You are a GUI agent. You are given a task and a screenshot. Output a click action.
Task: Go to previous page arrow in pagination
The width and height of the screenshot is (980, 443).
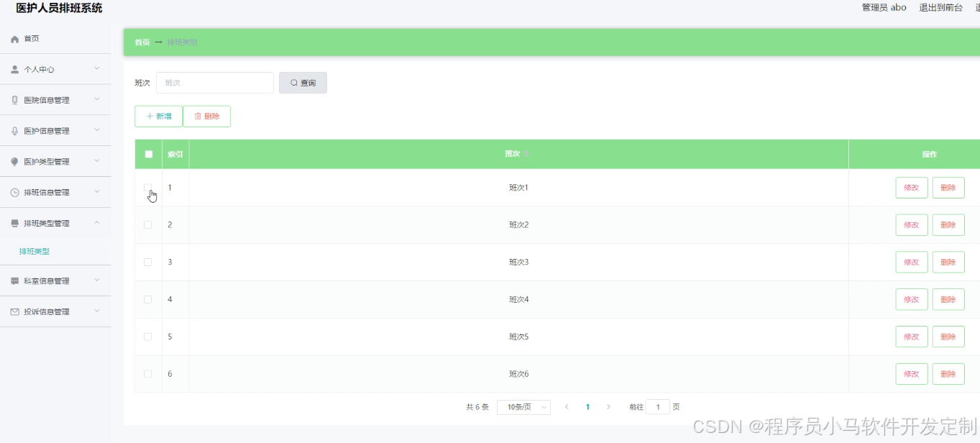pos(567,407)
